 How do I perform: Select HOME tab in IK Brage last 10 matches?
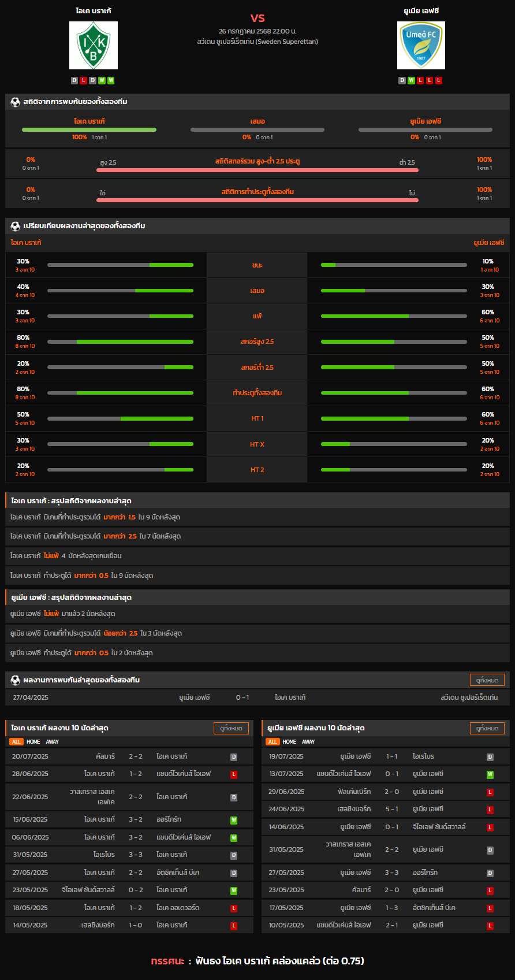click(x=33, y=742)
